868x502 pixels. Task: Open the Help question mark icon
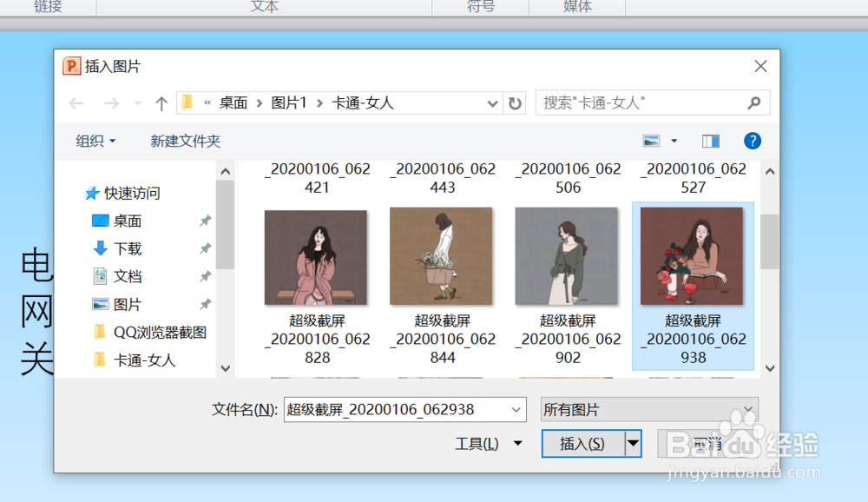[752, 141]
